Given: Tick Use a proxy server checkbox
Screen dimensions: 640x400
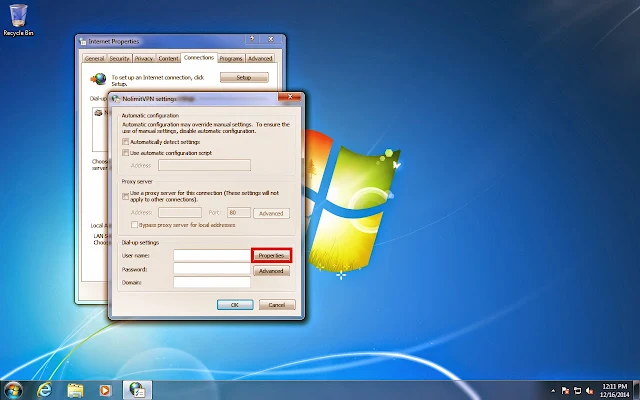Looking at the screenshot, I should pos(125,196).
